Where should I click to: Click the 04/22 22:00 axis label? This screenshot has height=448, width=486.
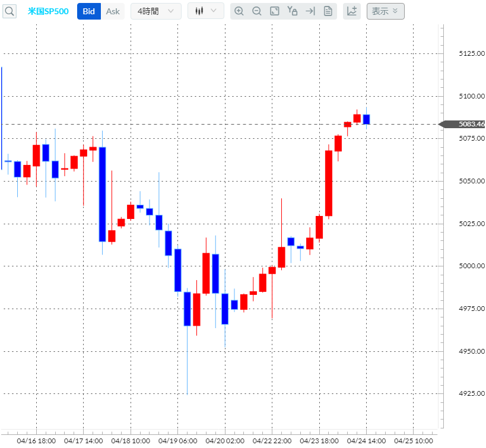coord(272,441)
